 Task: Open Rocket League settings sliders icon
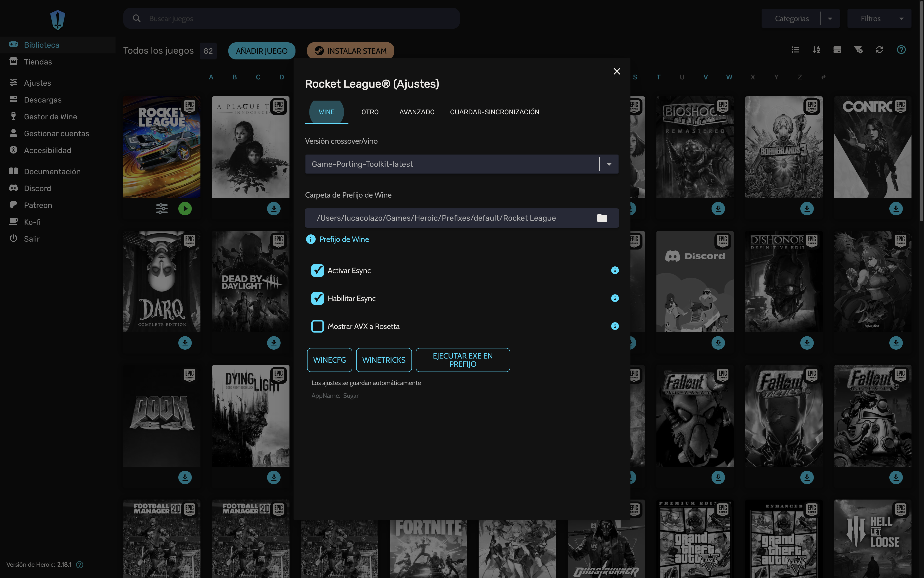[162, 209]
